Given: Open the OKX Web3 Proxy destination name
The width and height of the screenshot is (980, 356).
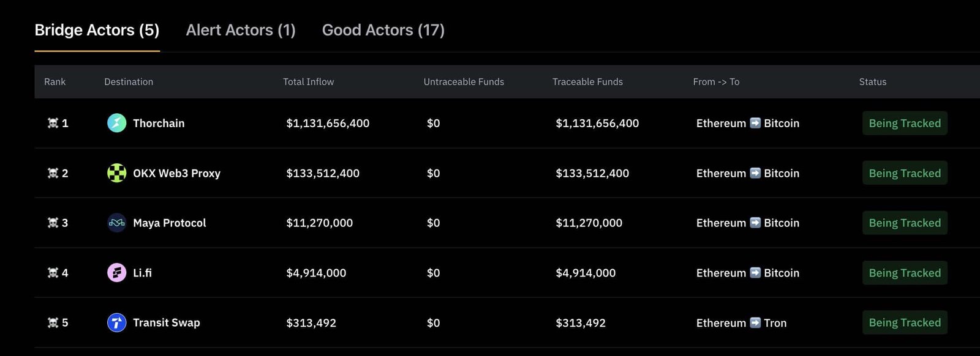Looking at the screenshot, I should pos(176,173).
